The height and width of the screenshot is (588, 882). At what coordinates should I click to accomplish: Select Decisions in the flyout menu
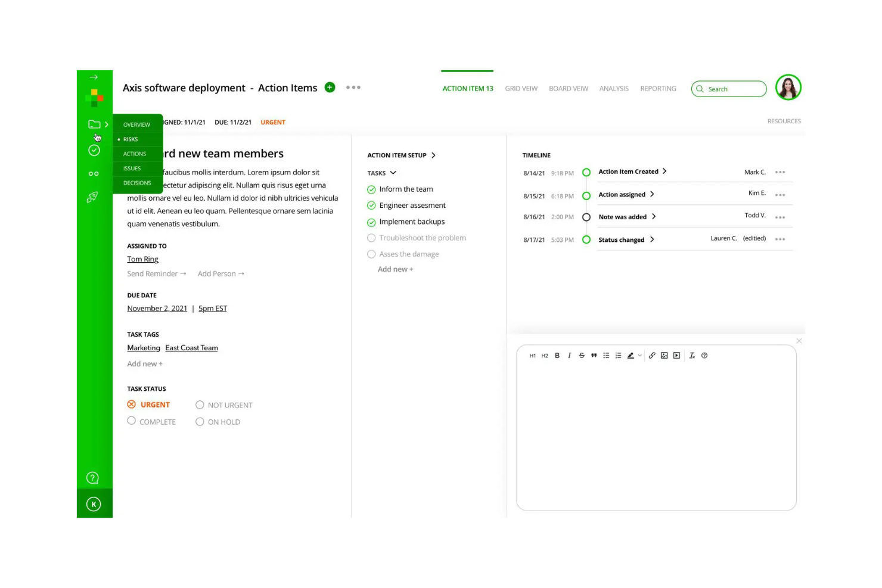pos(138,183)
